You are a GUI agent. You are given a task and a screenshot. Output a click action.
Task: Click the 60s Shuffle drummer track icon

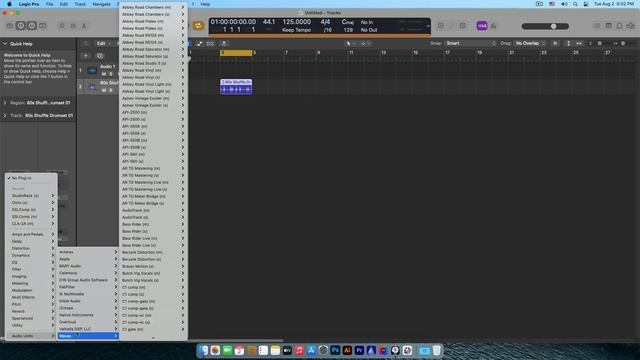[x=92, y=87]
